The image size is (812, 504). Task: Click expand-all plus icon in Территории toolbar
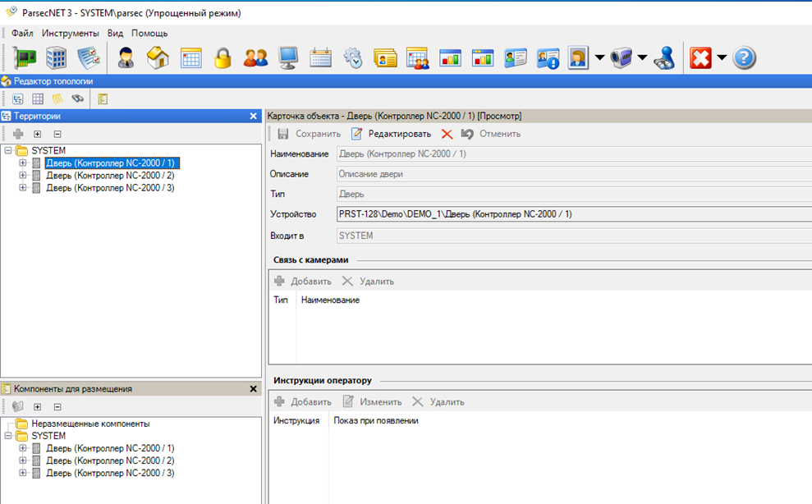37,134
